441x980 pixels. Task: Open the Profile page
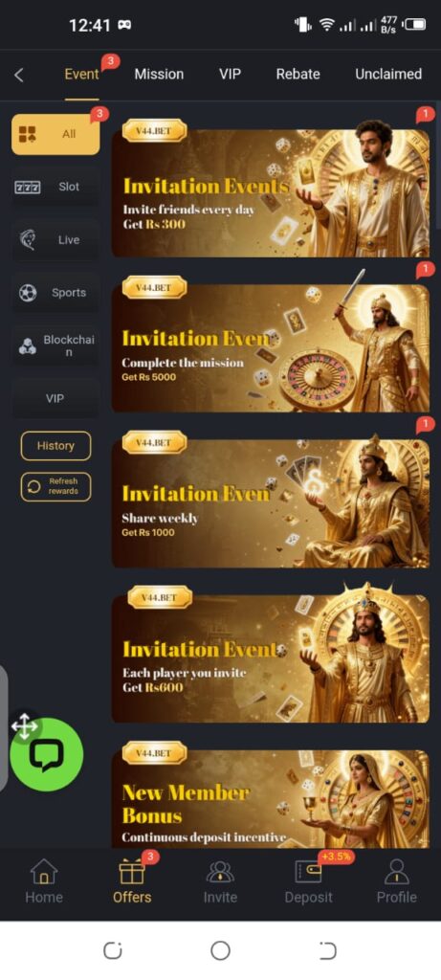396,881
